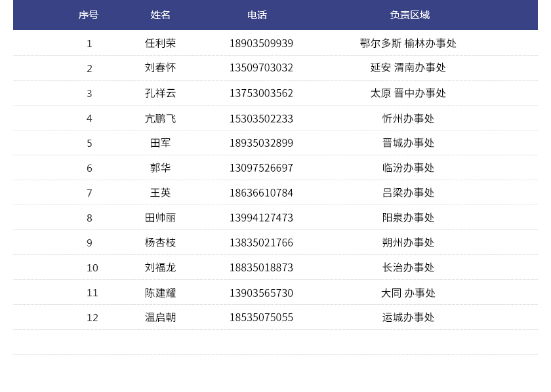The width and height of the screenshot is (551, 392).
Task: Select the name 杨杏枝
Action: pyautogui.click(x=160, y=243)
